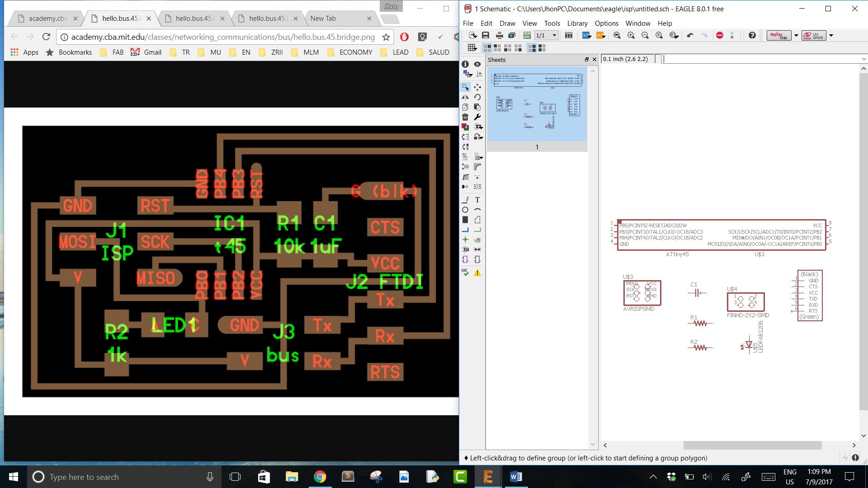Save the schematic with disk icon

pyautogui.click(x=486, y=35)
